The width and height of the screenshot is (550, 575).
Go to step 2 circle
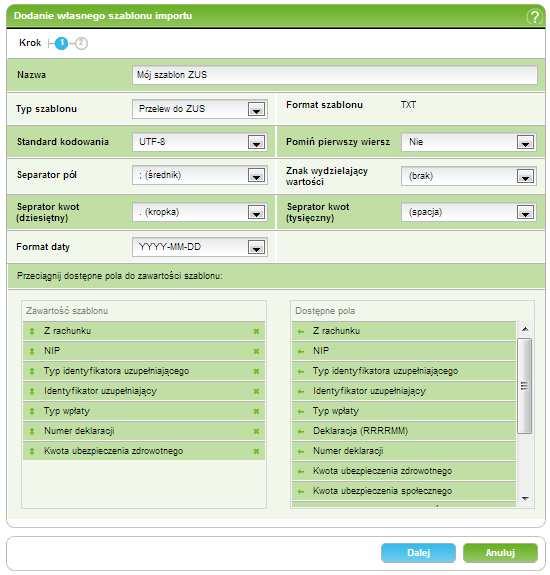point(82,43)
